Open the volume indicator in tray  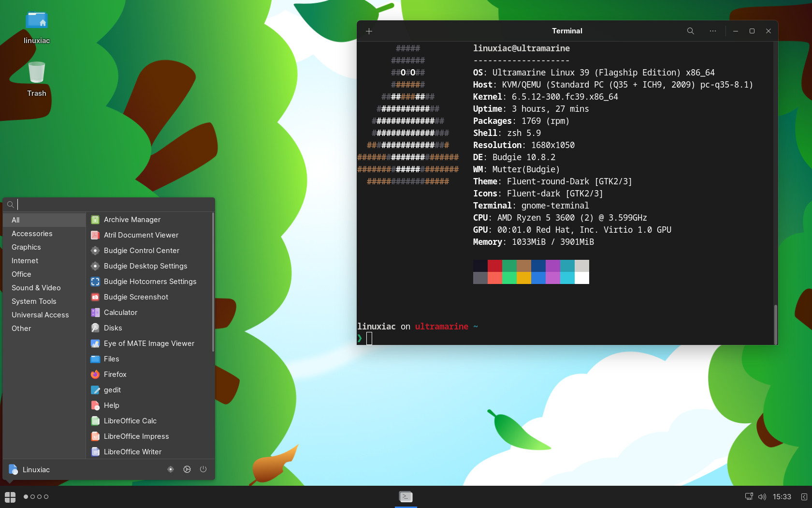click(762, 497)
